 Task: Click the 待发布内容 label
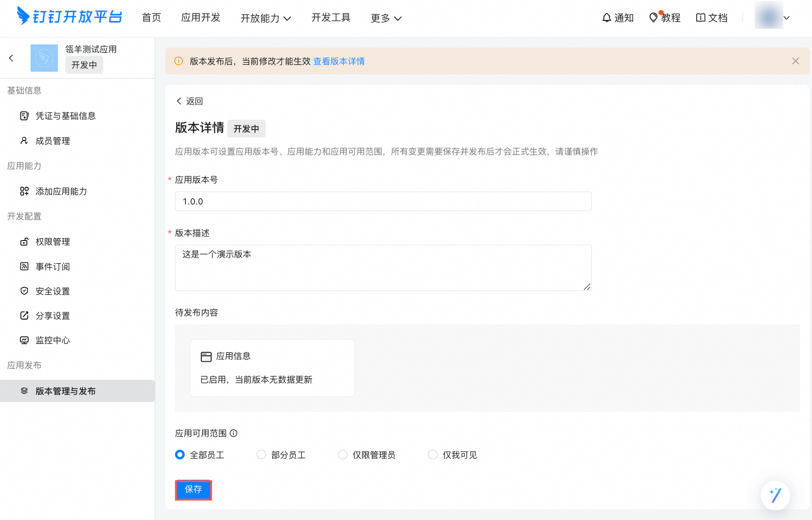point(196,312)
